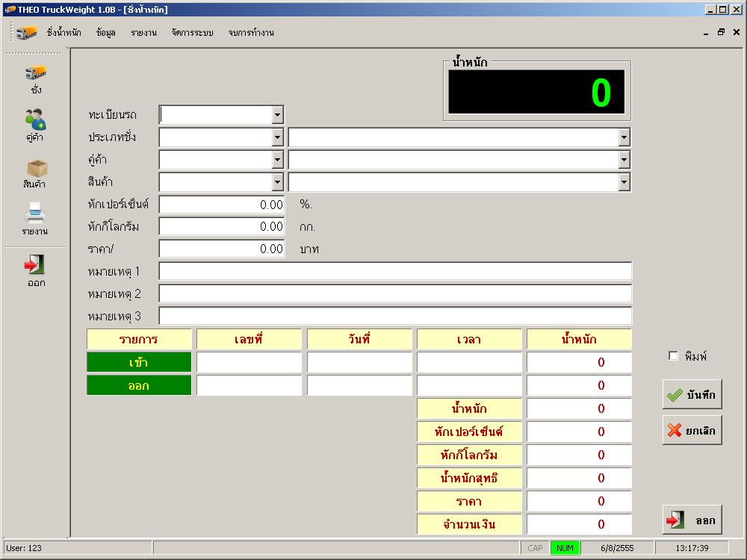Click the เวลา cell in the ออก row
Screen dimensions: 747x560
pyautogui.click(x=469, y=385)
